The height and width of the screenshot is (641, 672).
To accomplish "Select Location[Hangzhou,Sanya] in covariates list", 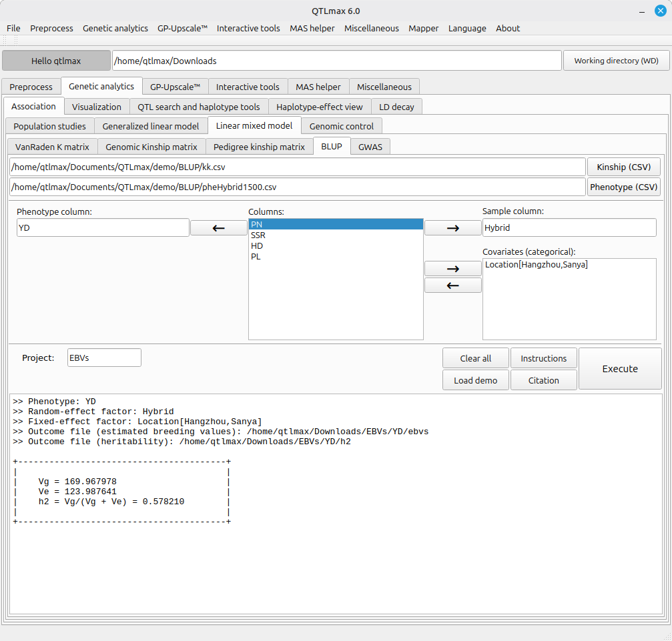I will click(537, 265).
